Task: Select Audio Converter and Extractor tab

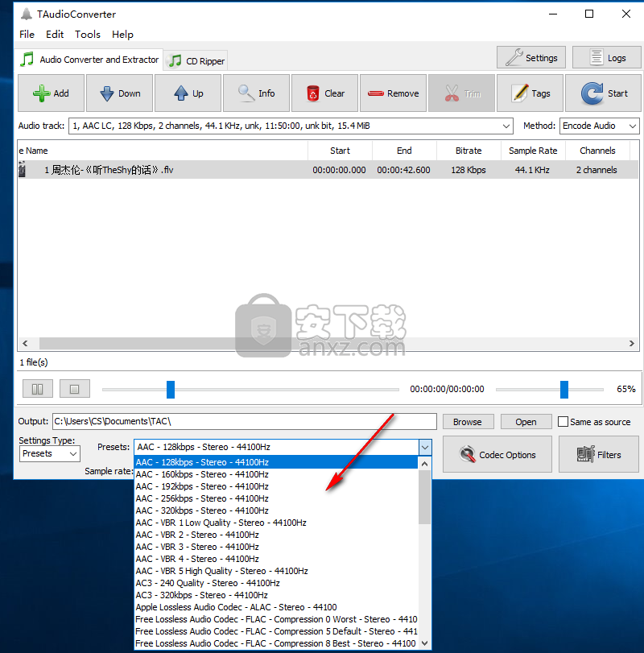Action: [x=89, y=60]
